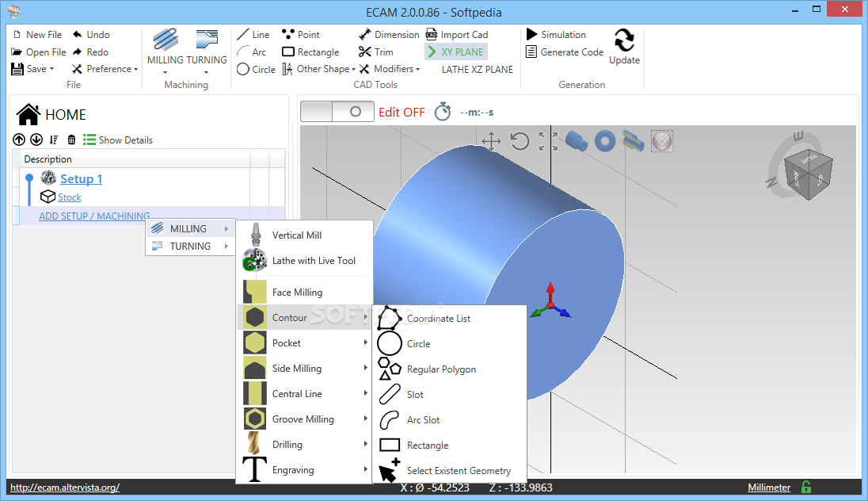Click the Generate Code icon

(x=531, y=52)
